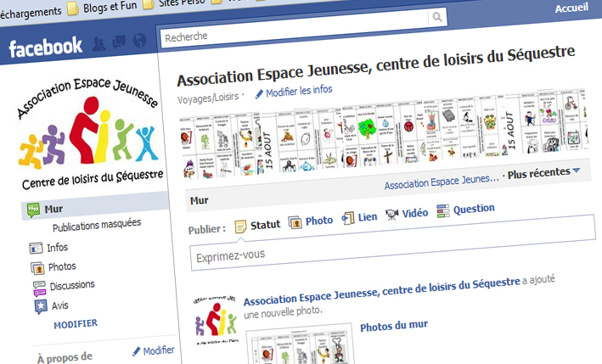Select Statut publisher tab

pyautogui.click(x=265, y=225)
